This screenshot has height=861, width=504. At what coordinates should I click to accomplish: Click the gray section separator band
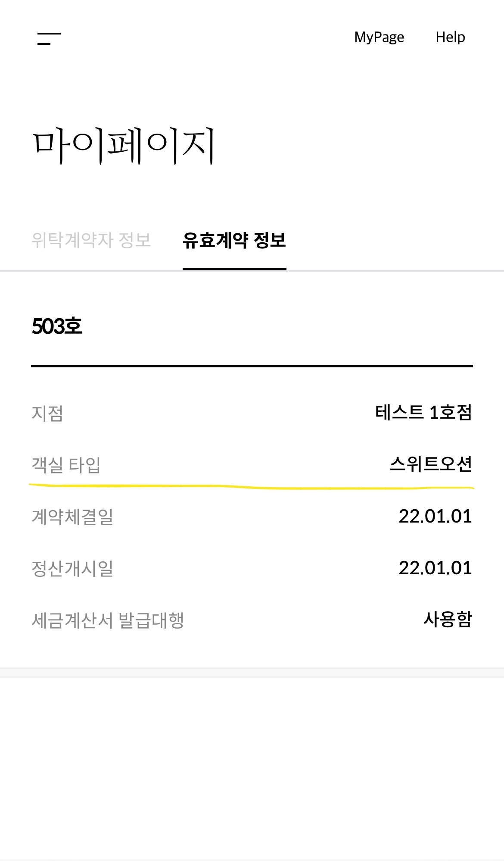[x=252, y=673]
